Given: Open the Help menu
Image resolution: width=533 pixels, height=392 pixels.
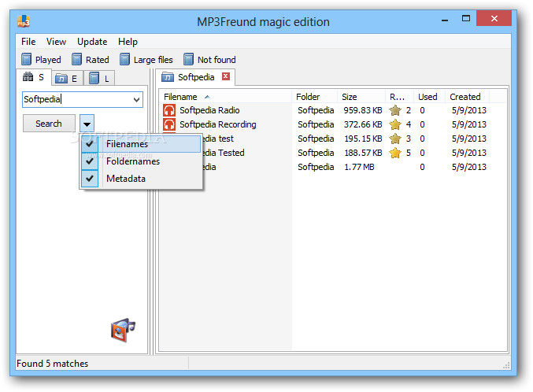Looking at the screenshot, I should pyautogui.click(x=128, y=42).
